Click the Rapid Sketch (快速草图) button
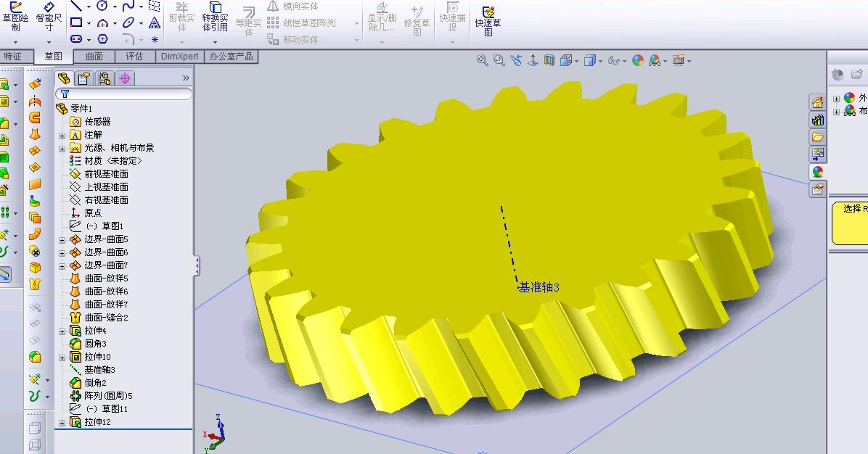This screenshot has height=454, width=868. pyautogui.click(x=488, y=21)
